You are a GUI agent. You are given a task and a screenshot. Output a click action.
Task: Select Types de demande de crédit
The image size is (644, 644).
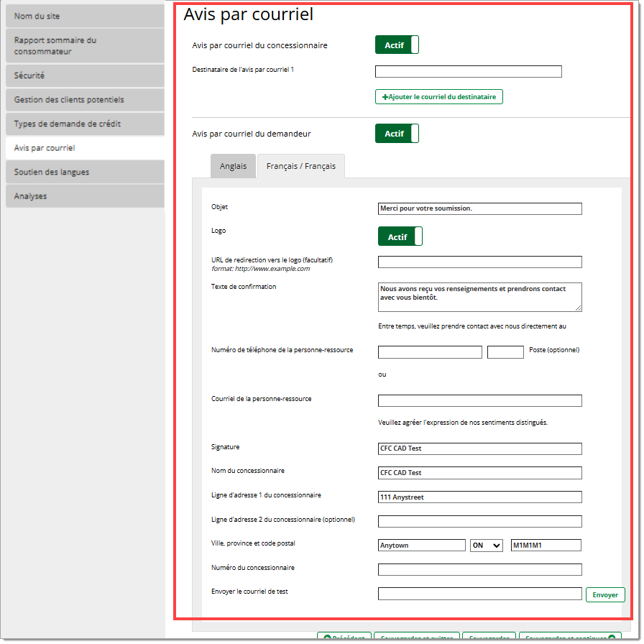85,124
